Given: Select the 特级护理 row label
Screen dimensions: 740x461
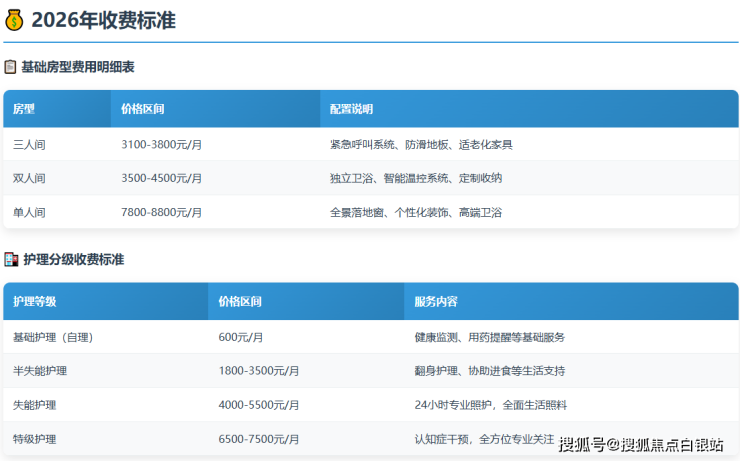Looking at the screenshot, I should (x=35, y=438).
